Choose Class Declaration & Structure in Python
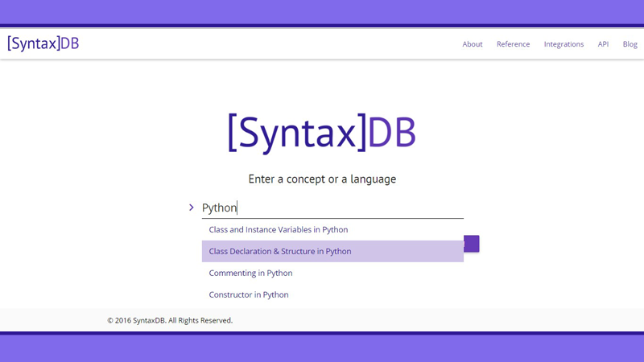Screen dimensions: 644x362 point(332,251)
